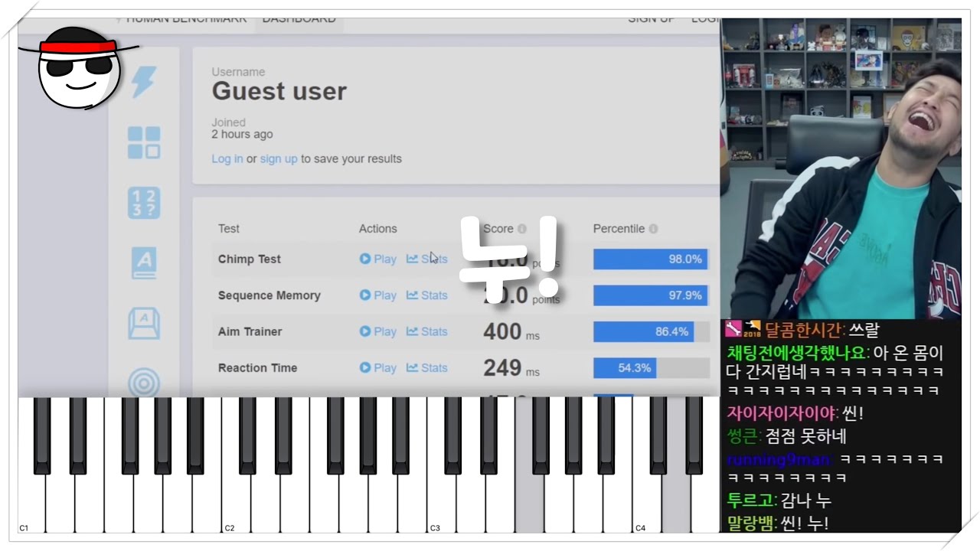
Task: Click the "Test" column header
Action: pyautogui.click(x=229, y=229)
